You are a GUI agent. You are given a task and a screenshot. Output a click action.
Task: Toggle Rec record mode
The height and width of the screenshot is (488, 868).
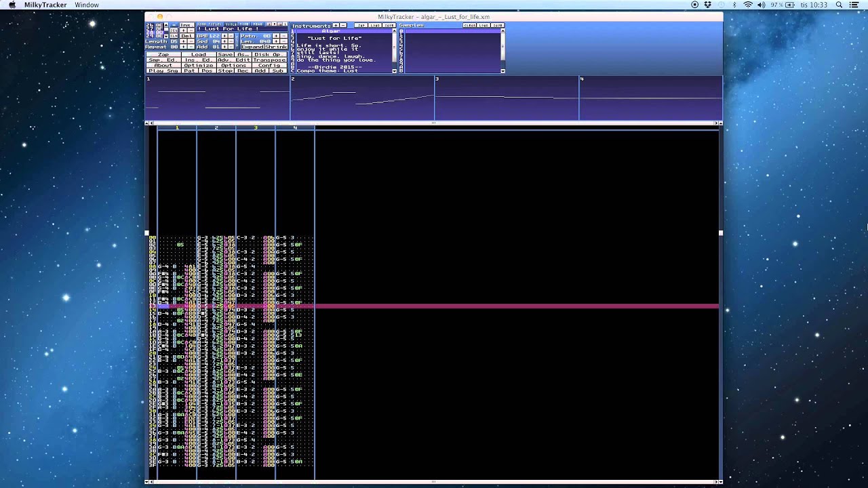pyautogui.click(x=242, y=70)
